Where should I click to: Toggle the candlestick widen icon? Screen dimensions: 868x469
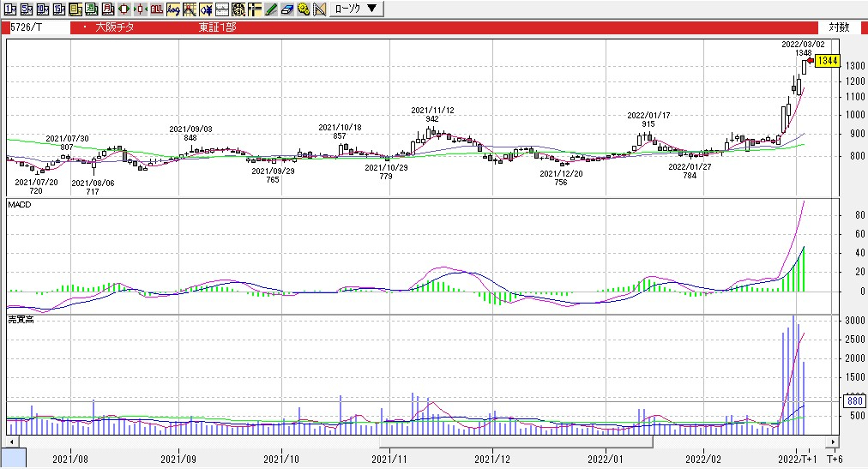click(x=124, y=9)
